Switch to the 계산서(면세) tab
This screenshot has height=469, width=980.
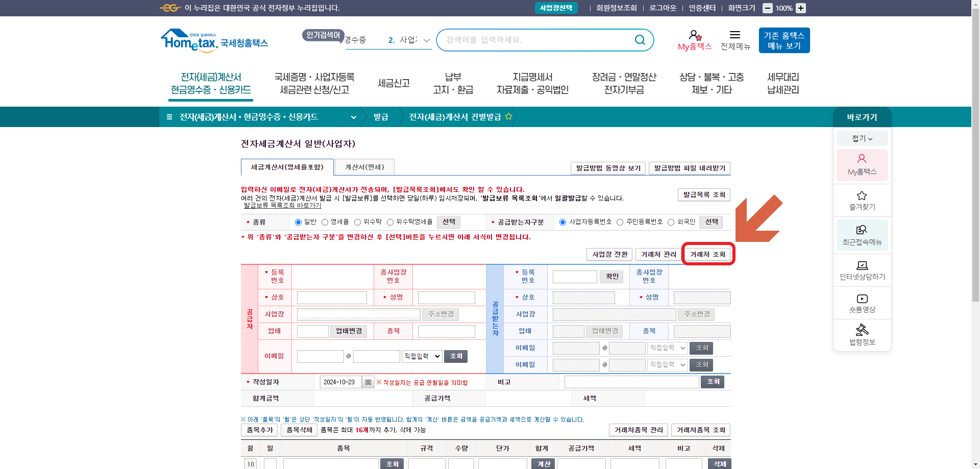[x=364, y=167]
